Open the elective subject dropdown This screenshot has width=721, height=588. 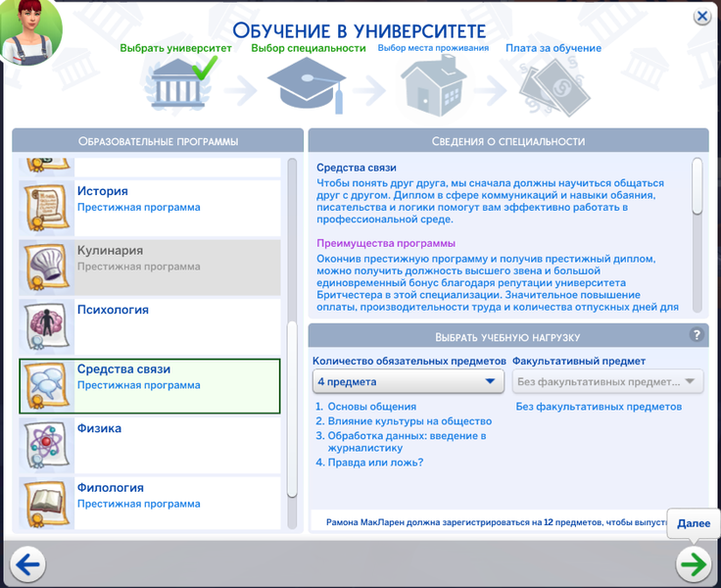click(607, 381)
